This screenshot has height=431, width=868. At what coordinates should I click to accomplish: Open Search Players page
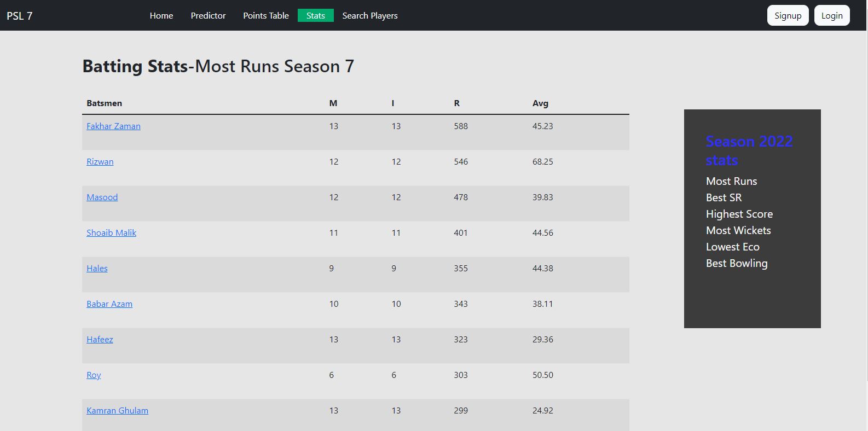click(370, 16)
